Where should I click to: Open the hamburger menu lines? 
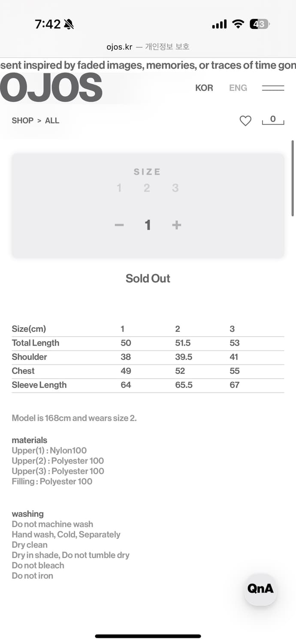point(273,88)
